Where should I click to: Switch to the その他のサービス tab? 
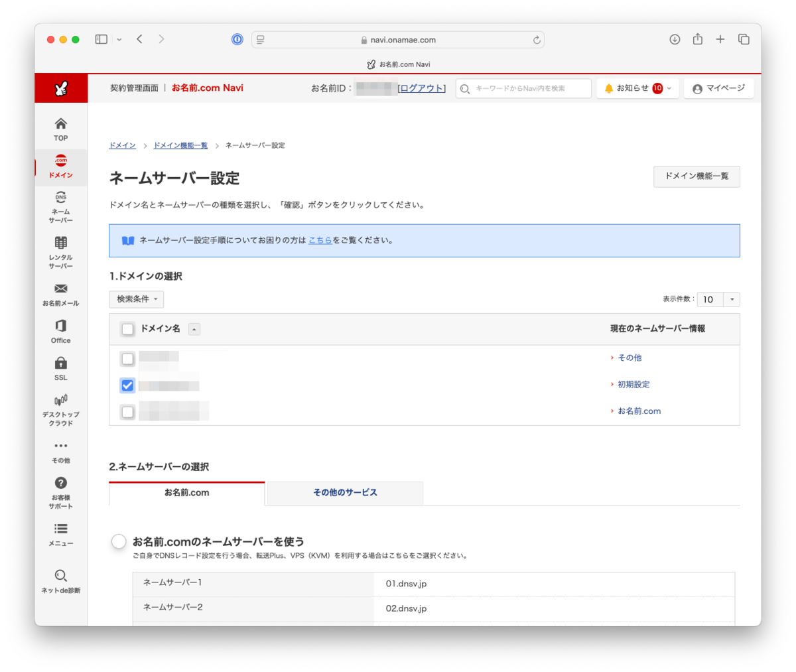345,493
